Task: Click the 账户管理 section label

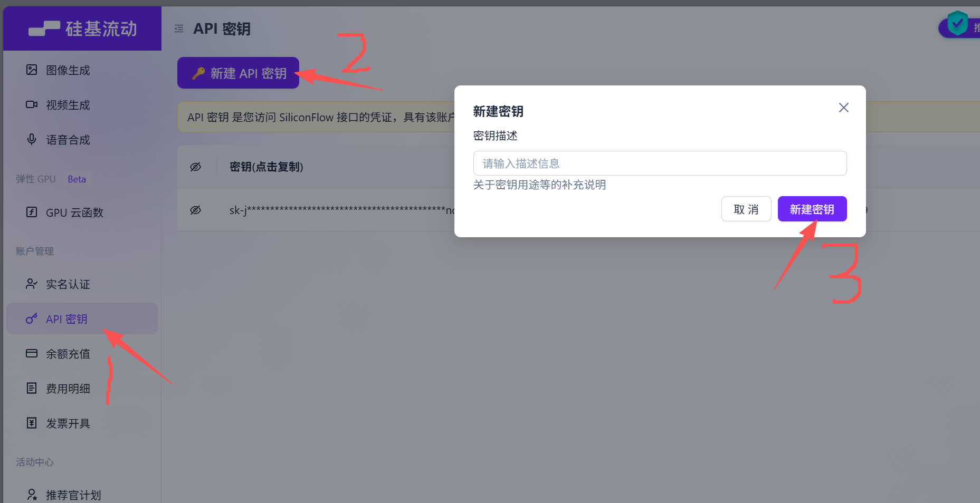Action: [x=35, y=251]
